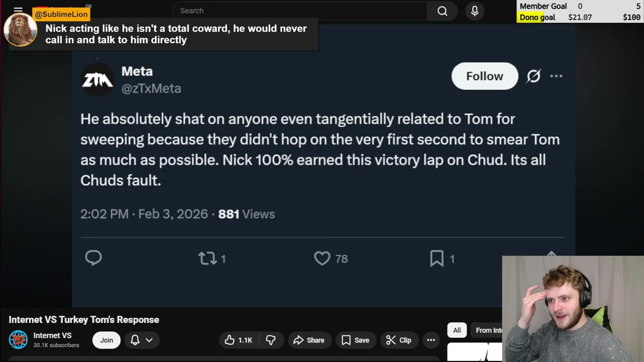Start voice search with microphone icon
This screenshot has height=362, width=644.
[474, 11]
